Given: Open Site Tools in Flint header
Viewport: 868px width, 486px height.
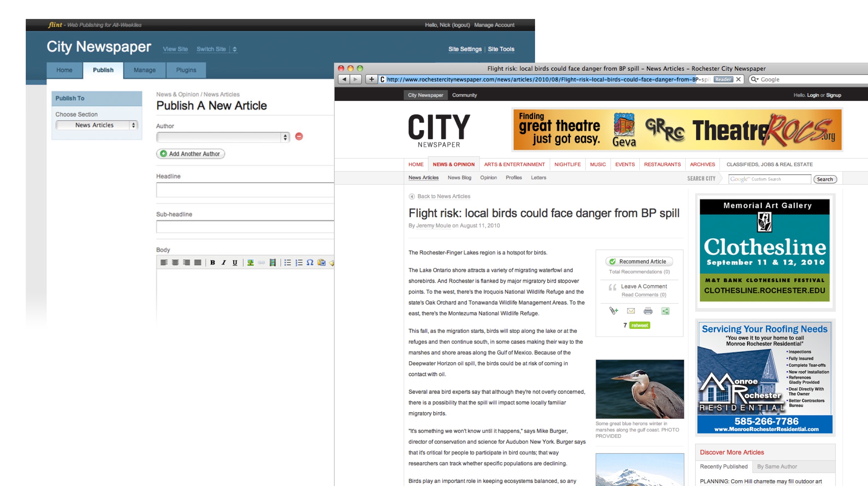Looking at the screenshot, I should 501,49.
